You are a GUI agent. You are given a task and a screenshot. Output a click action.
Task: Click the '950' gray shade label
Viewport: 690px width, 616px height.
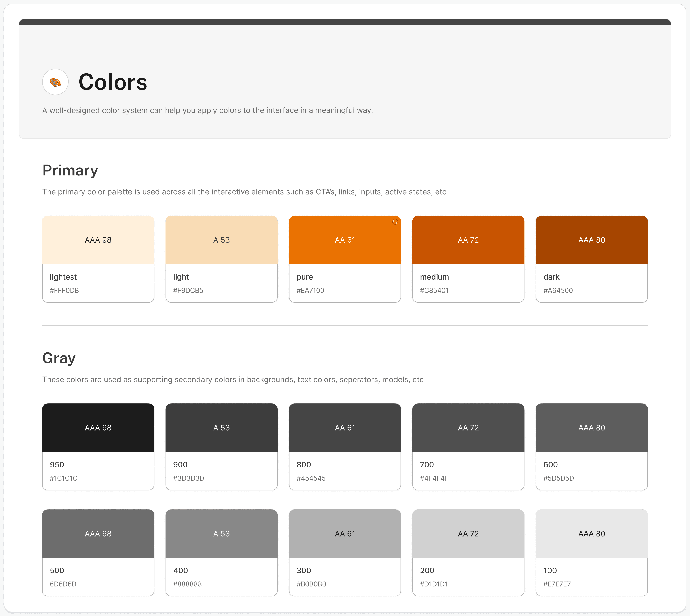[x=57, y=465]
